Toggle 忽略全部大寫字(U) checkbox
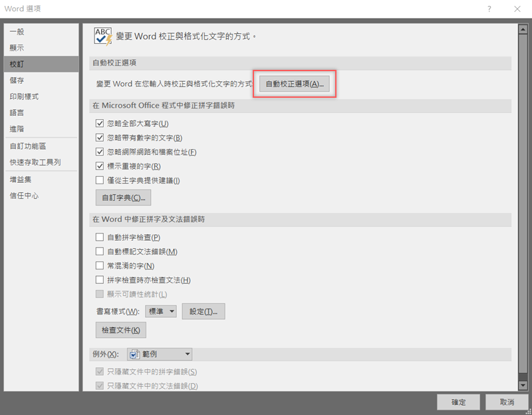 tap(99, 123)
